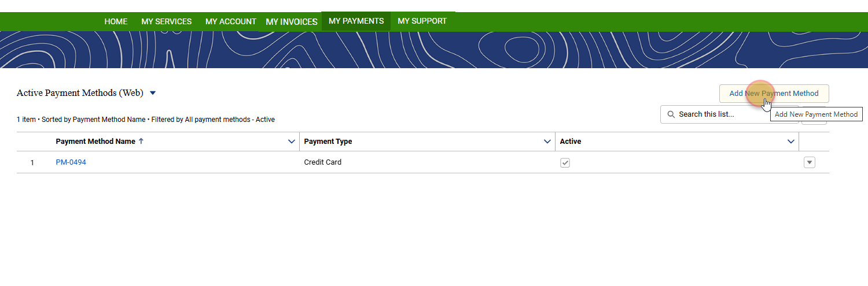Viewport: 868px width, 286px height.
Task: Go to MY SERVICES tab
Action: 166,21
